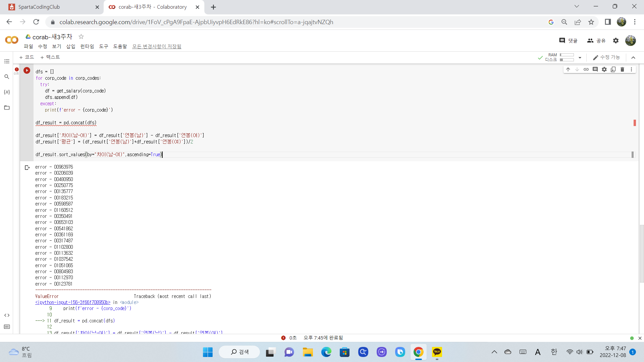Screen dimensions: 644x362
Task: Open the 댓글 comments button
Action: 568,41
